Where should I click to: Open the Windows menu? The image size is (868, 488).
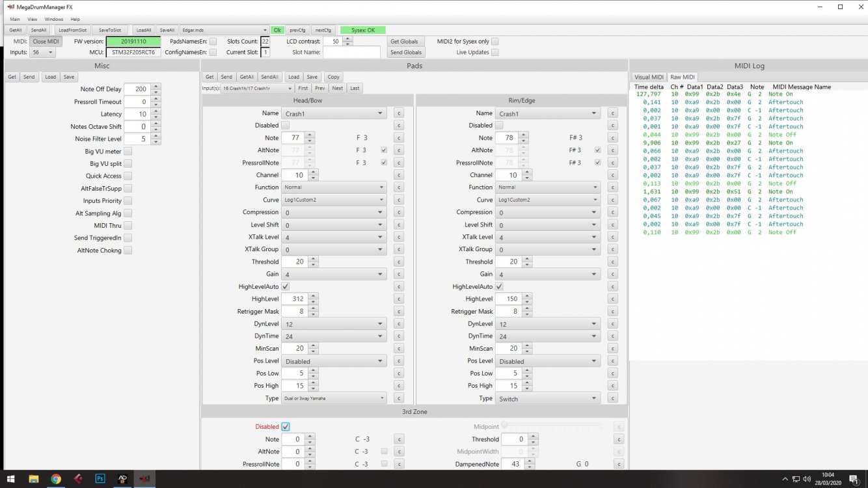pyautogui.click(x=54, y=20)
